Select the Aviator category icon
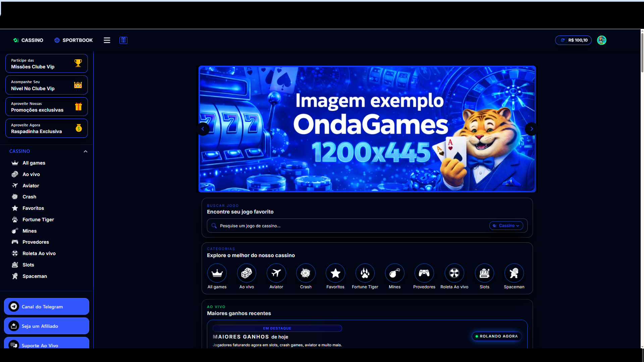 [x=276, y=273]
